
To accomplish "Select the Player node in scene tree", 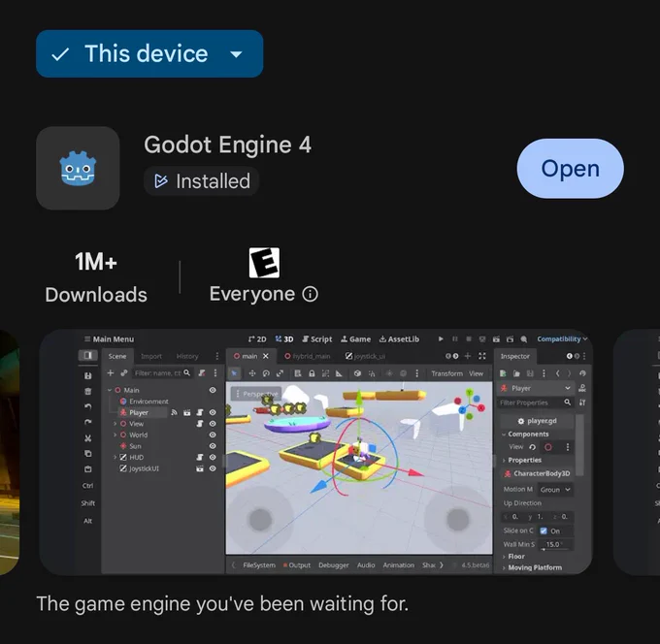I will tap(139, 412).
